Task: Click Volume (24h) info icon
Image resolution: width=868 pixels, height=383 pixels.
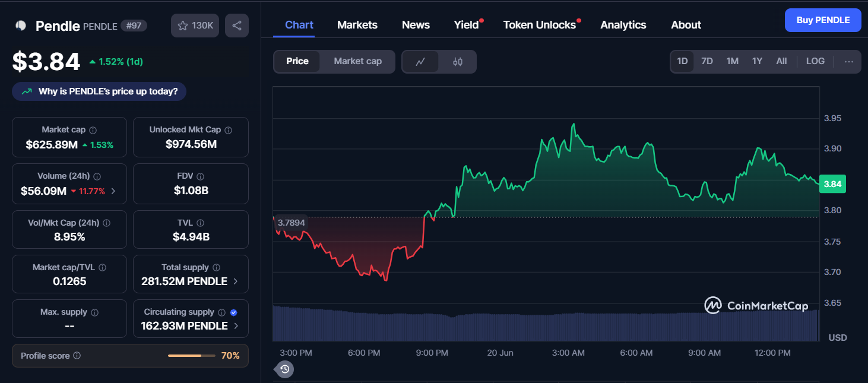Action: [x=97, y=176]
